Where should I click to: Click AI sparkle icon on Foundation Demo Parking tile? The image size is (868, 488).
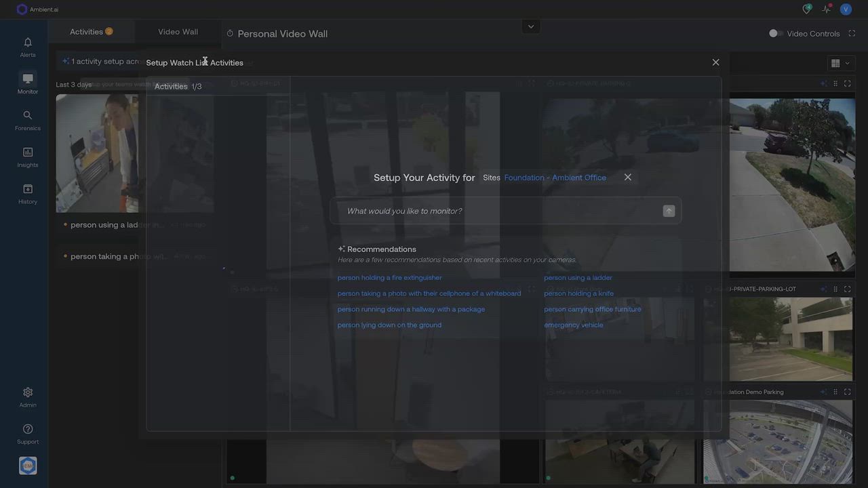(823, 392)
